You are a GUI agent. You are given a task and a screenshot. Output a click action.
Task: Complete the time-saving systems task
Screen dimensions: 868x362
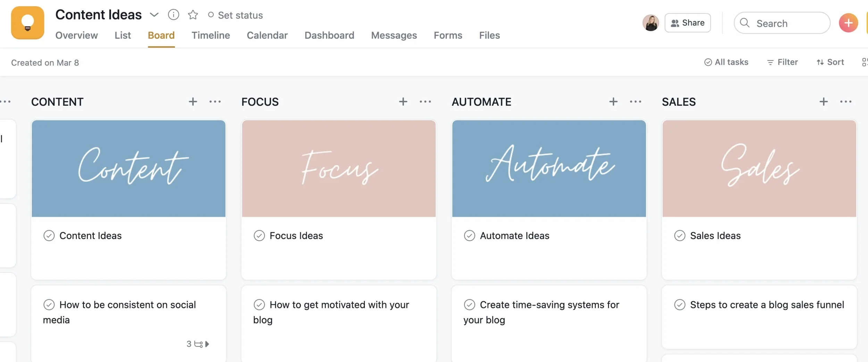point(469,305)
